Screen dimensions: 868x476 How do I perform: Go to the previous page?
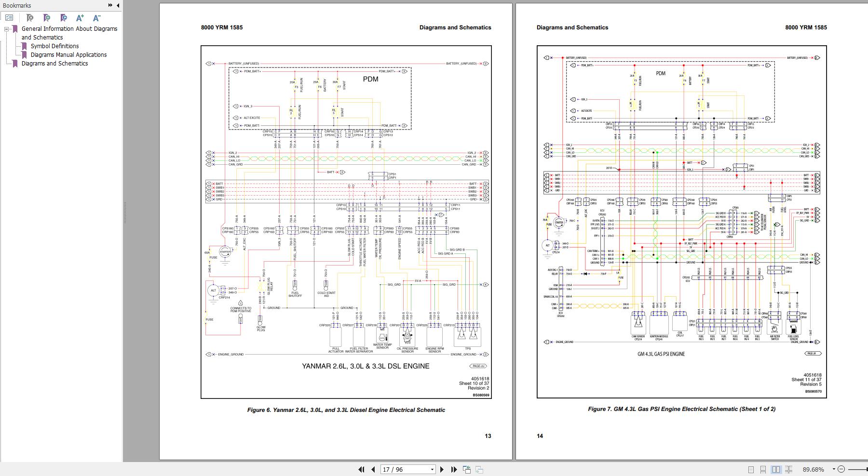(x=373, y=469)
